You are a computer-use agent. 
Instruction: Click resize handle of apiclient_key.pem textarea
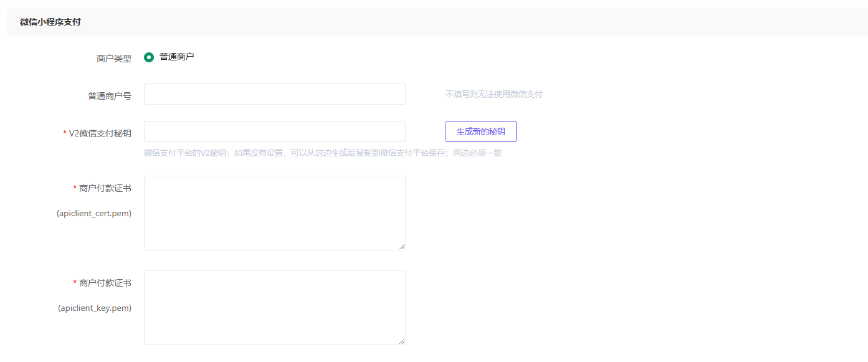402,341
